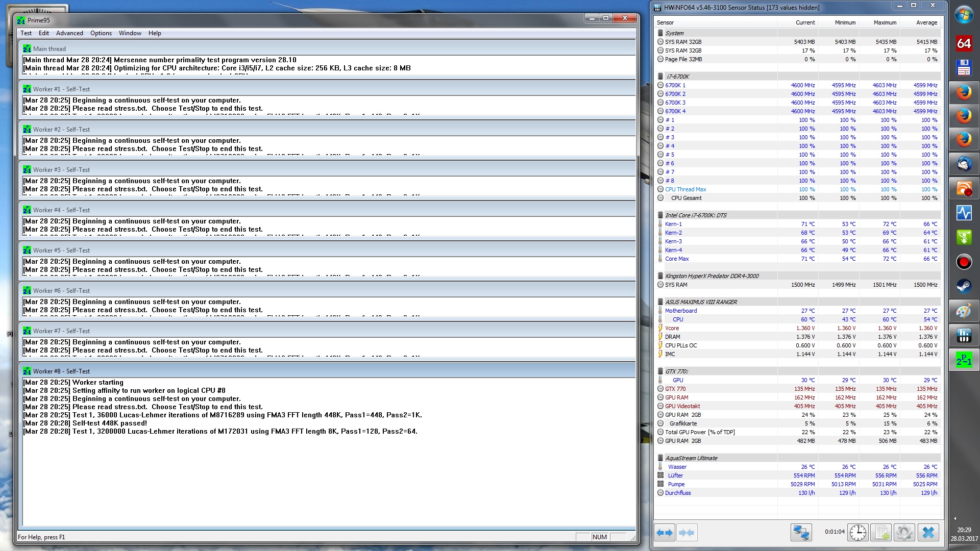
Task: Click the start logging sheet icon
Action: [x=881, y=533]
